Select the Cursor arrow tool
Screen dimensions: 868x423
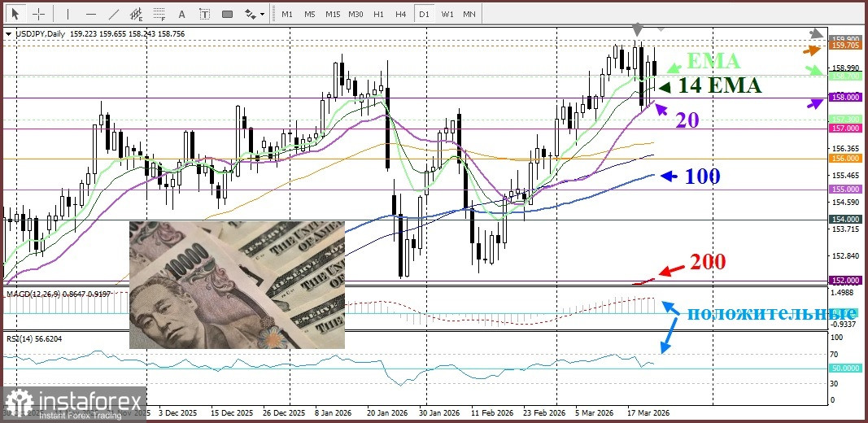(x=15, y=14)
